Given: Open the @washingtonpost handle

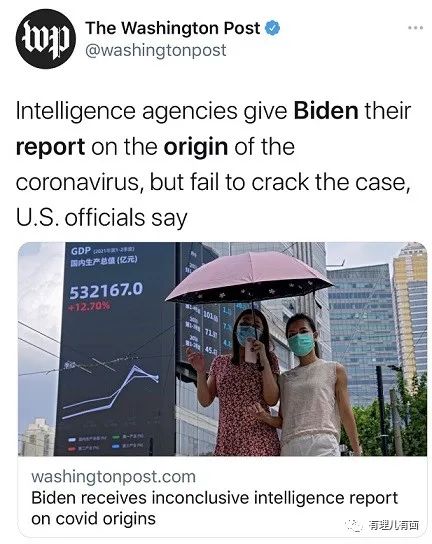Looking at the screenshot, I should point(156,50).
